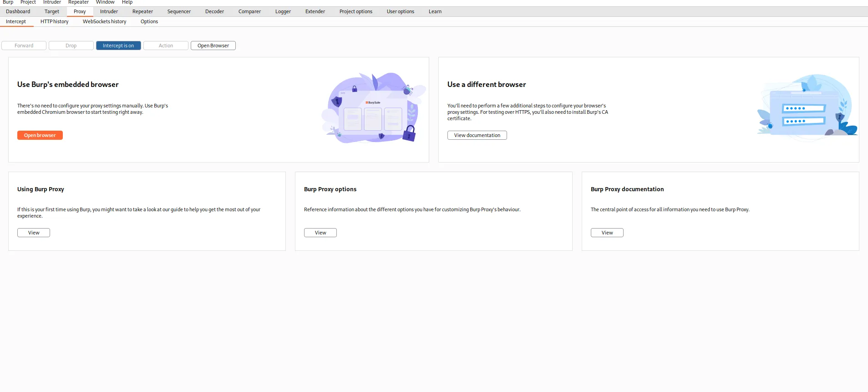Click the heading "Use a different browser"
Image resolution: width=868 pixels, height=392 pixels.
click(487, 84)
